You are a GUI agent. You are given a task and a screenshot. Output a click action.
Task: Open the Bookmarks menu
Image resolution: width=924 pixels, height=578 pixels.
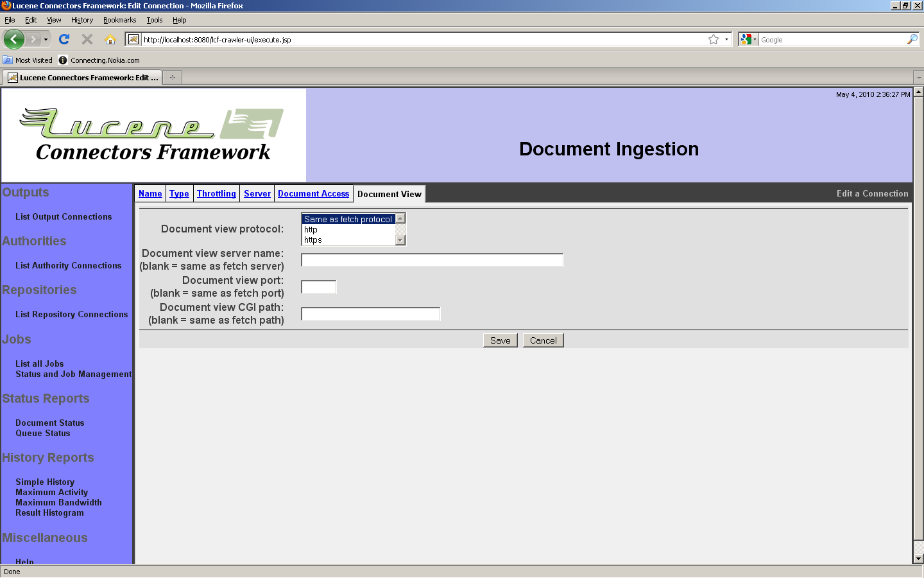(x=119, y=20)
